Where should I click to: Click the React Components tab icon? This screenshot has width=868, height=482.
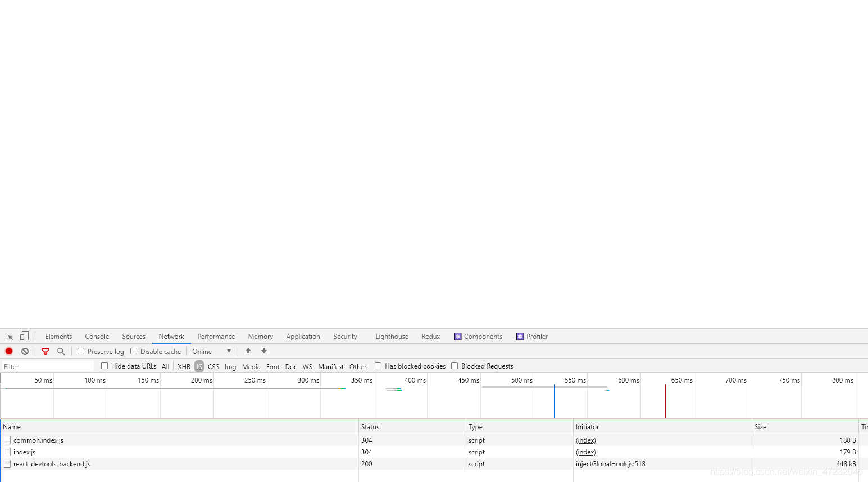[x=457, y=337]
